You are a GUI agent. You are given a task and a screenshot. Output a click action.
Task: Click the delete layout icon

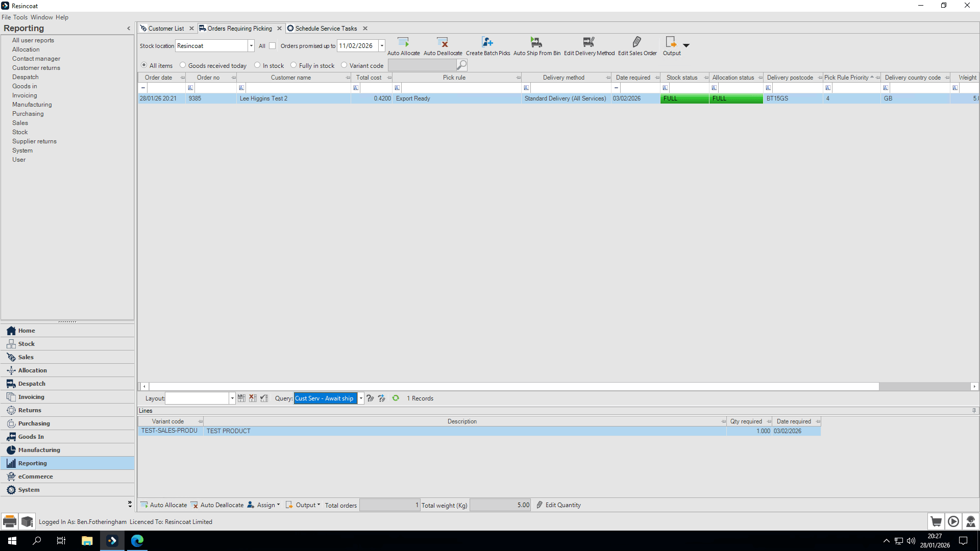click(253, 398)
